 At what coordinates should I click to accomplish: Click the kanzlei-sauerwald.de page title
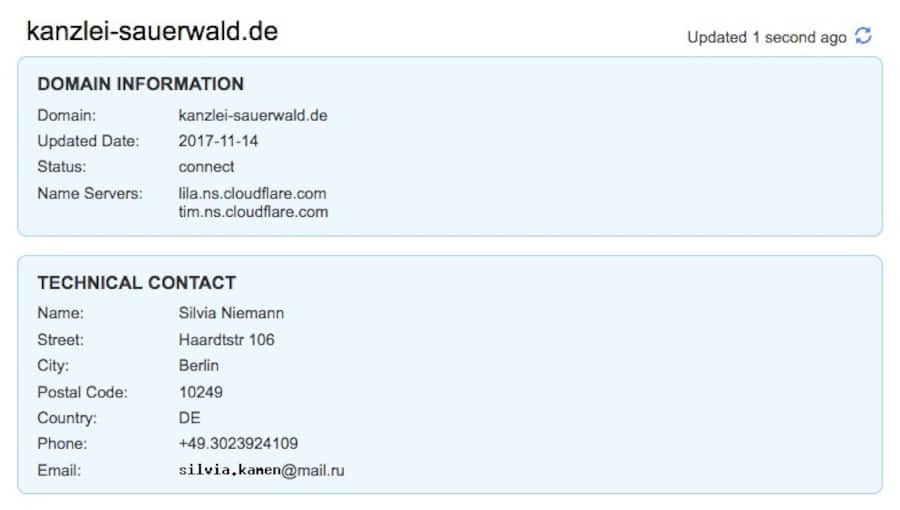[x=152, y=32]
